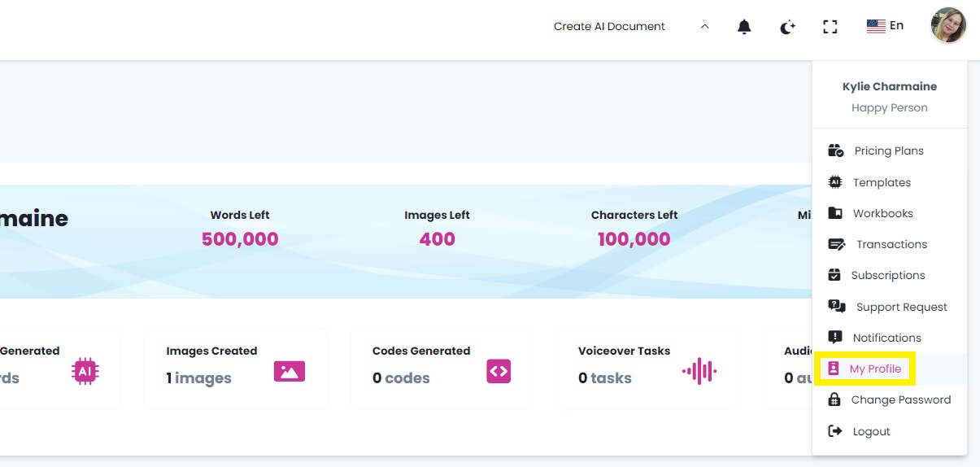The width and height of the screenshot is (980, 467).
Task: Click the My Profile badge icon
Action: (x=833, y=369)
